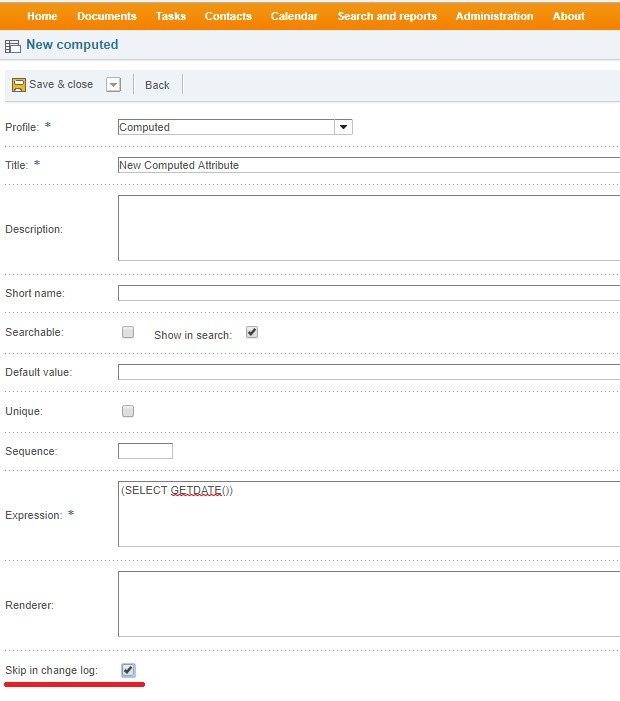Open the Save & close dropdown arrow
This screenshot has height=701, width=620.
(x=113, y=85)
